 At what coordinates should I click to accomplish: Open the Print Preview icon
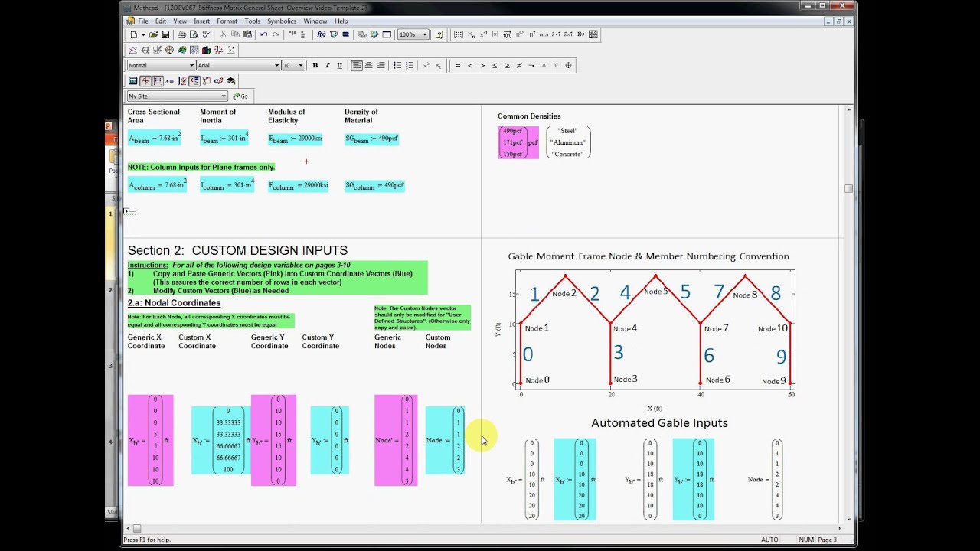point(194,34)
